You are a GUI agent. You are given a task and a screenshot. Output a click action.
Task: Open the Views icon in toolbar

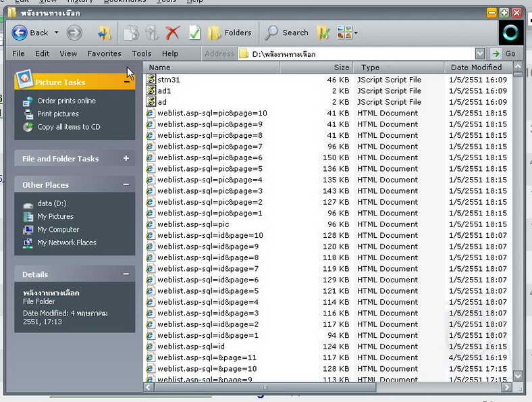(x=344, y=32)
